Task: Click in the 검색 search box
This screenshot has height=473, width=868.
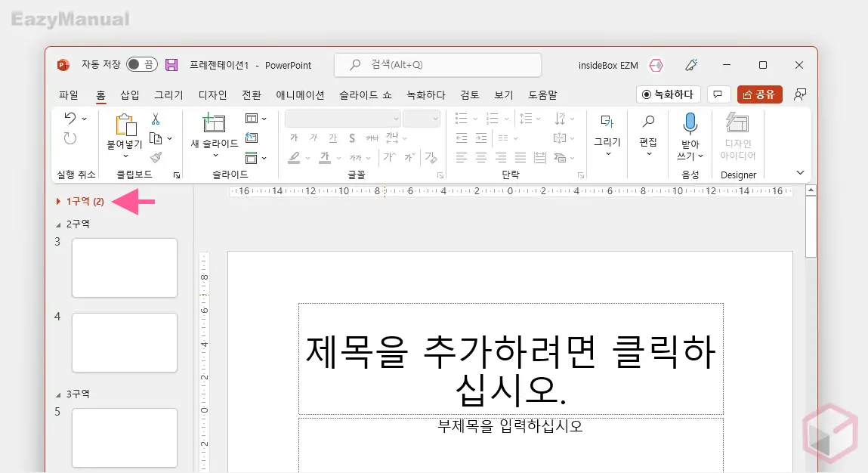Action: click(438, 65)
